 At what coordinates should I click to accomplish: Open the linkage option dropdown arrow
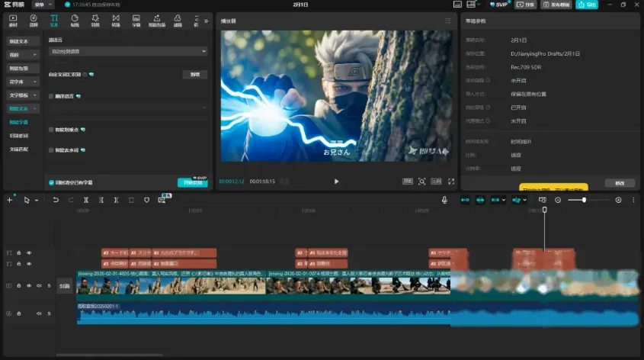click(504, 201)
